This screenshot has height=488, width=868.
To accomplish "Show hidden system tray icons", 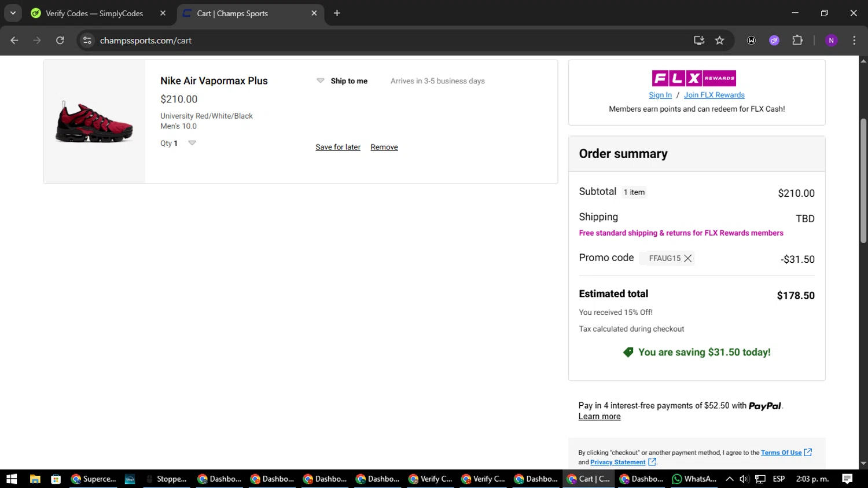I will coord(730,479).
